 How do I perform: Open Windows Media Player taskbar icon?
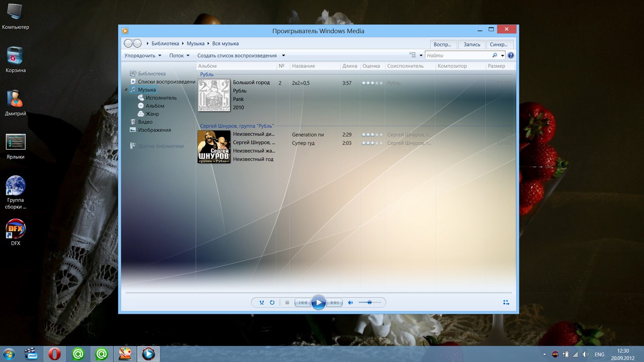[x=148, y=354]
